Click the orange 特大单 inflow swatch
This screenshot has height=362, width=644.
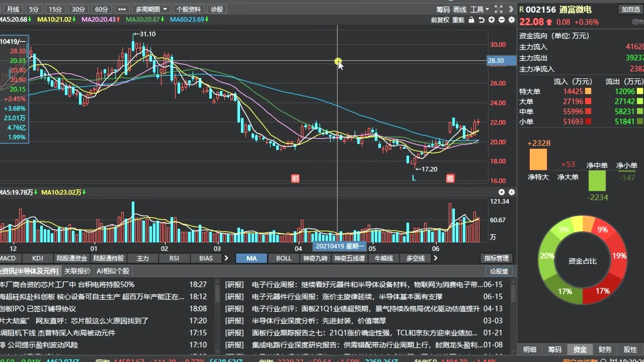pyautogui.click(x=588, y=91)
